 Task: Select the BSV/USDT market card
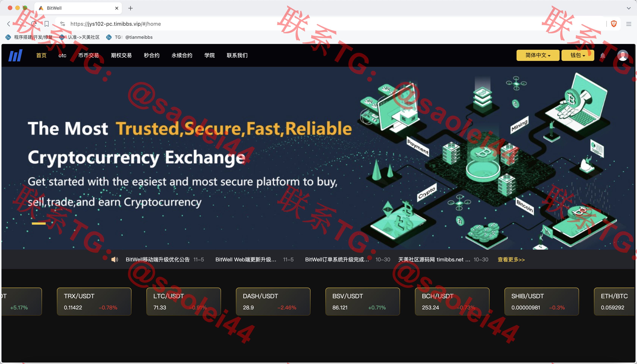[362, 301]
